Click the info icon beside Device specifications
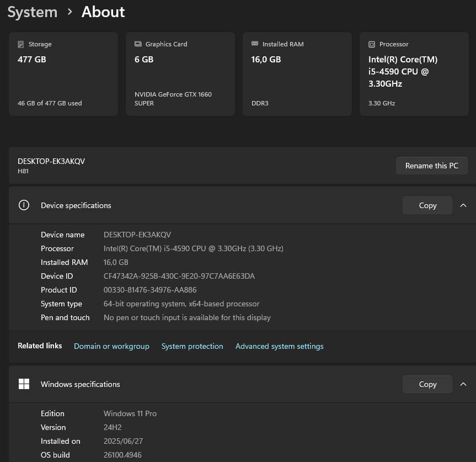Image resolution: width=476 pixels, height=462 pixels. click(x=24, y=205)
